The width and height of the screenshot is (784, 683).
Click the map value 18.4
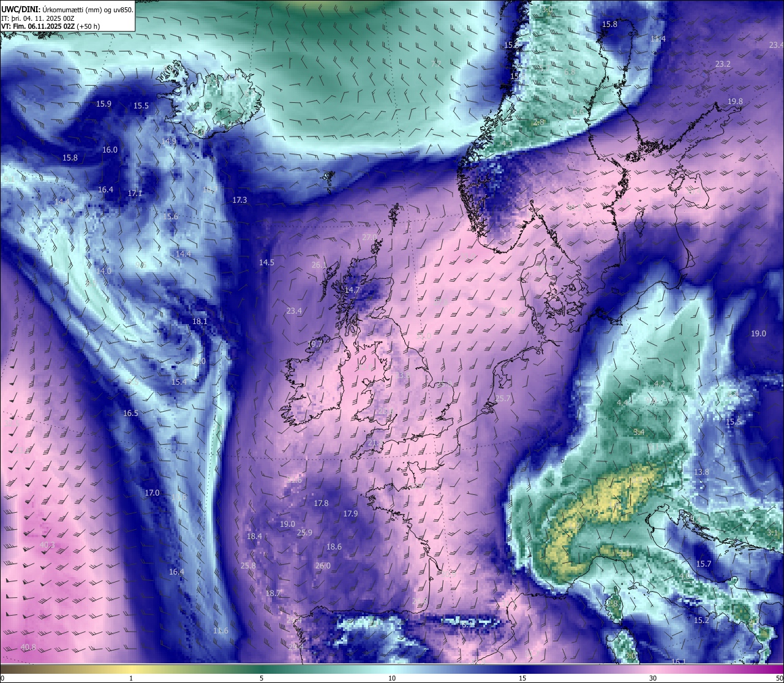[254, 536]
